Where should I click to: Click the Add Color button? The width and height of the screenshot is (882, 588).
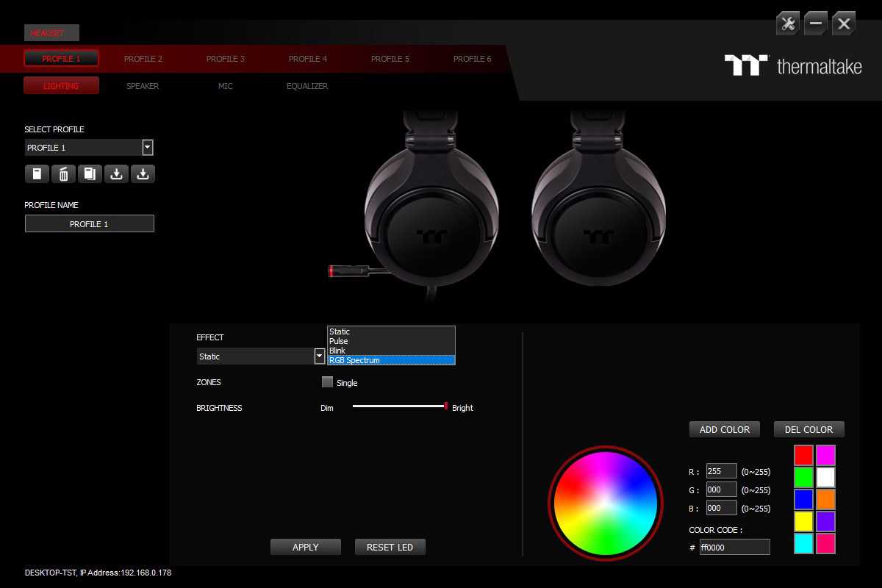click(724, 429)
